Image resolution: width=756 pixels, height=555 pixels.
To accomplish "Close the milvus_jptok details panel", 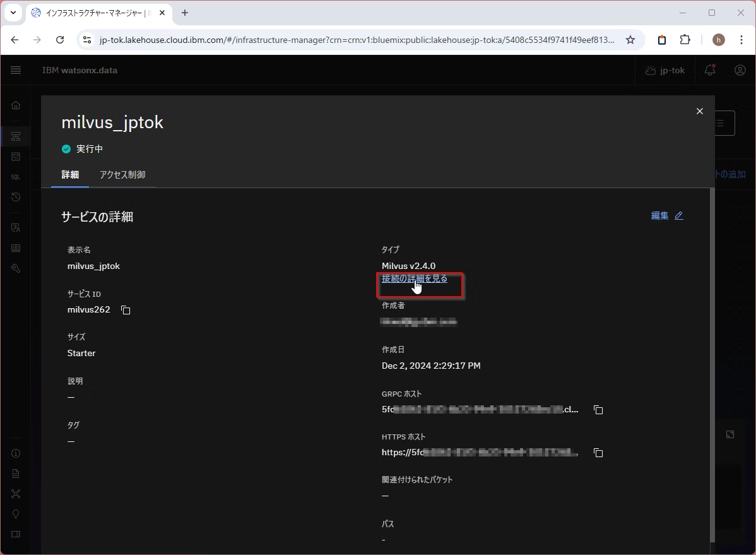I will pyautogui.click(x=700, y=111).
